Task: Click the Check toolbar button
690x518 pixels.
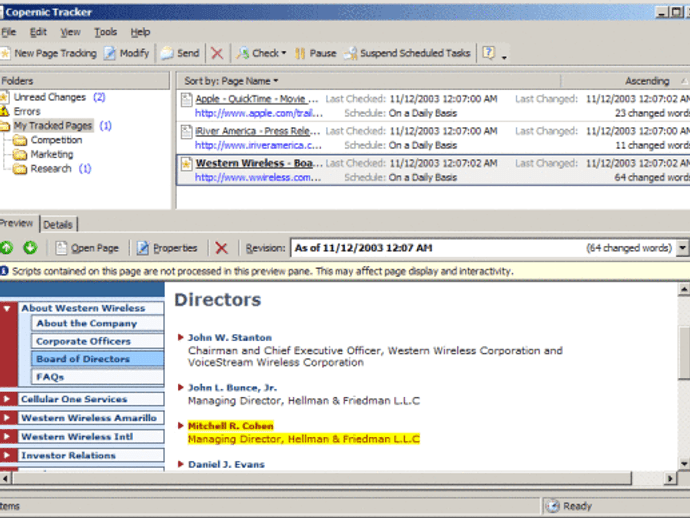Action: [257, 53]
